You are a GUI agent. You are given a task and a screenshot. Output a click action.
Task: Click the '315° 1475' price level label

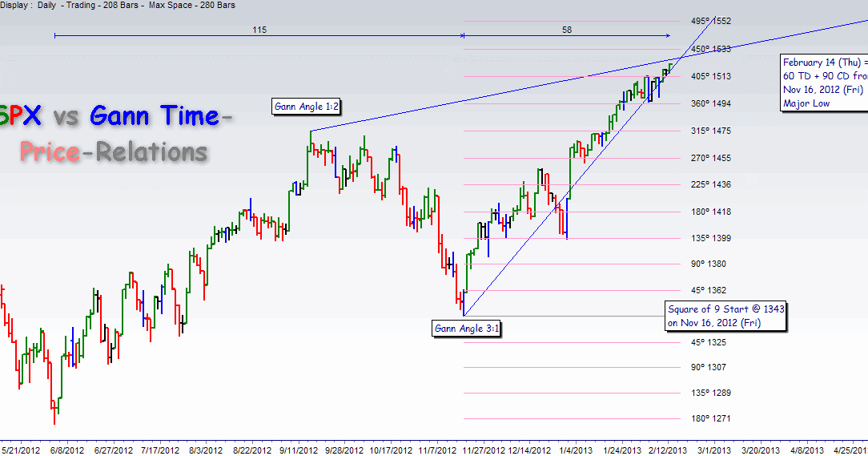(711, 130)
